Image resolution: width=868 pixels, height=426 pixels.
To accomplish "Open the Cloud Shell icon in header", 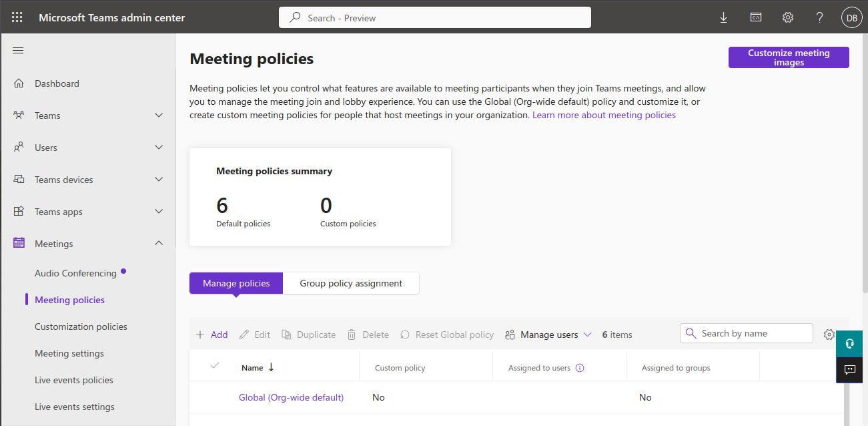I will pyautogui.click(x=756, y=18).
